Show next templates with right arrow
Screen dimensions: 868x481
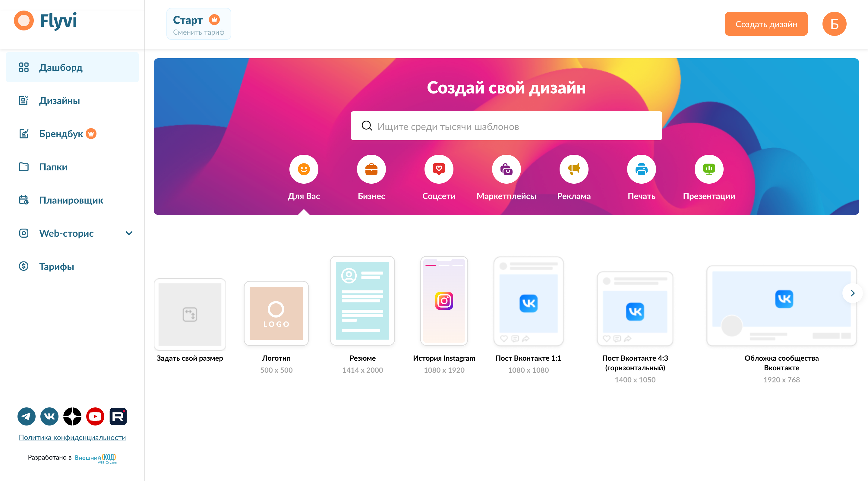852,293
